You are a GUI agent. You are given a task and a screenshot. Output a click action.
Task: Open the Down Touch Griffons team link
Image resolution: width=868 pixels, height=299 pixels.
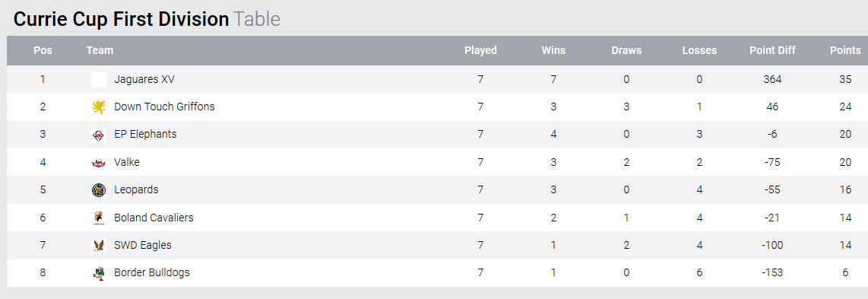pyautogui.click(x=164, y=107)
